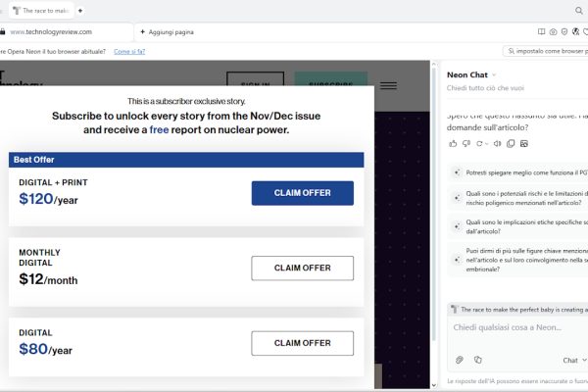Click the '$120/year' price text
588x392 pixels.
48,199
